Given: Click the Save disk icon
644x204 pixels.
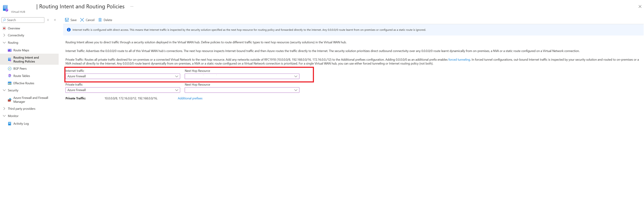Looking at the screenshot, I should point(67,20).
